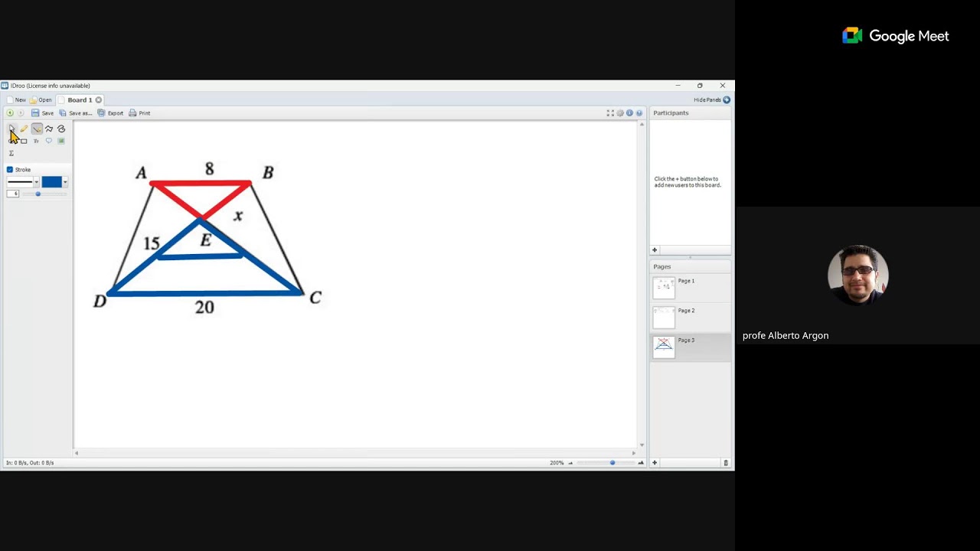Select the text Tr tool
Image resolution: width=980 pixels, height=551 pixels.
[x=36, y=141]
